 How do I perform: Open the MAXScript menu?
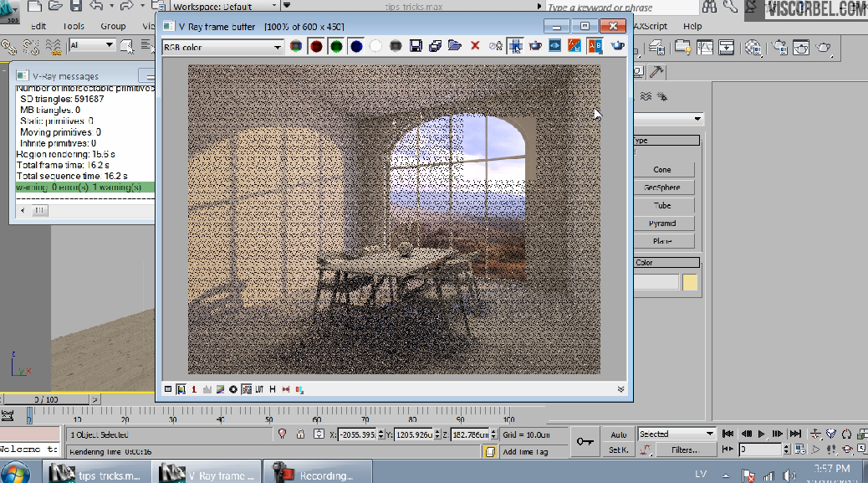651,26
